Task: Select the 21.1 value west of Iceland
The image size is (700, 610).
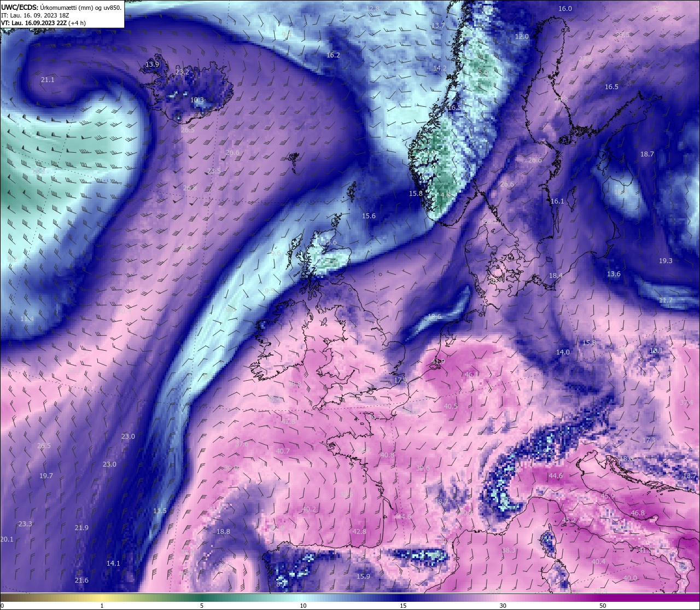Action: pyautogui.click(x=48, y=80)
